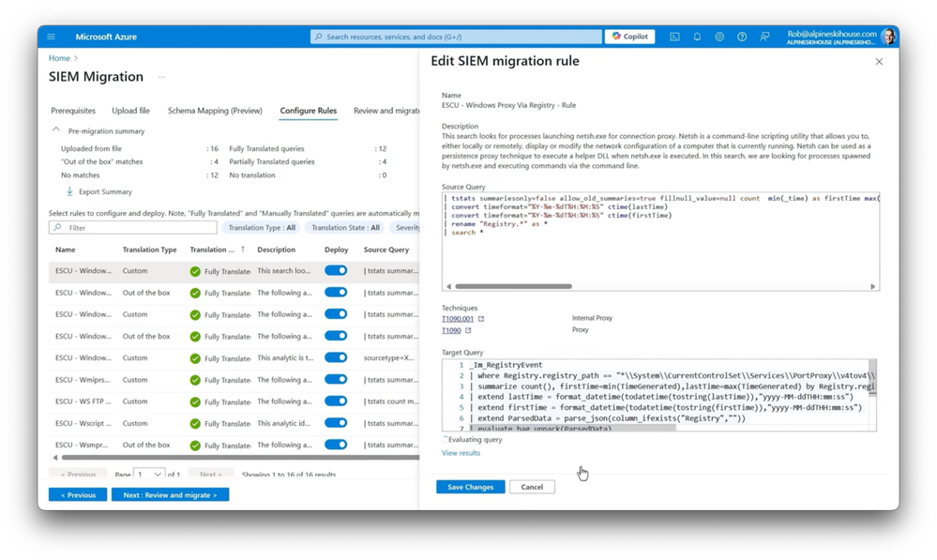Select the ESCU - Wscript rule name

(83, 423)
